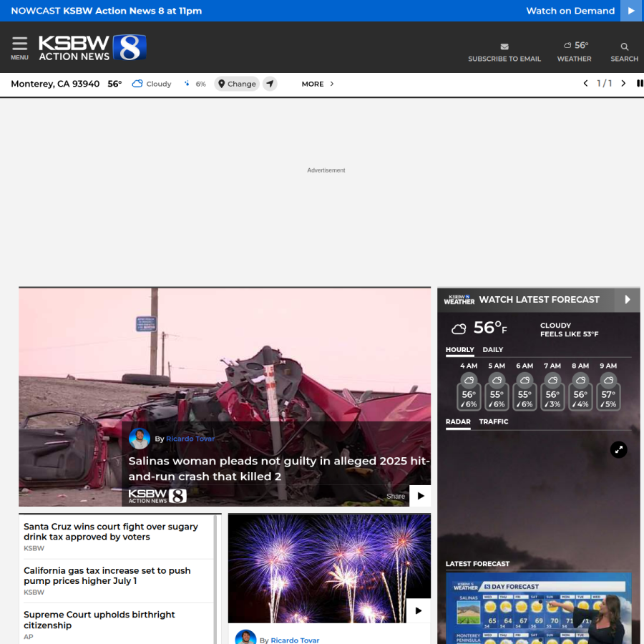Select the TRAFFIC tab
Image resolution: width=644 pixels, height=644 pixels.
point(493,421)
